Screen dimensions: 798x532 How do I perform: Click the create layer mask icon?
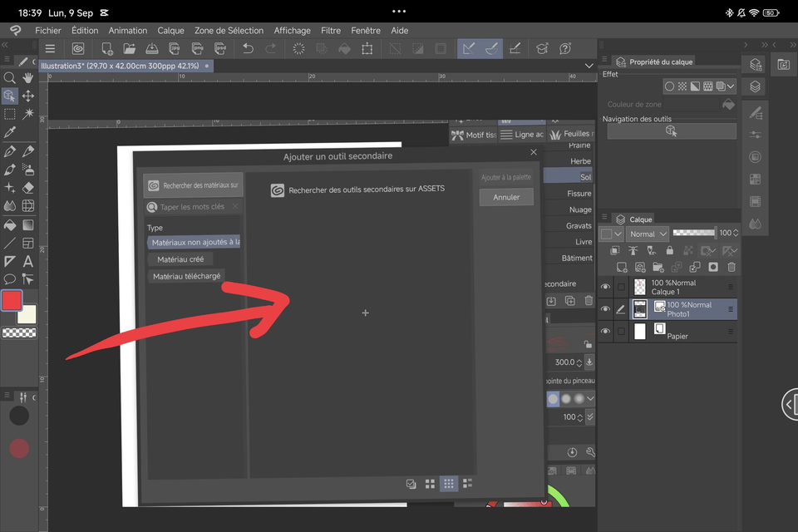(713, 268)
